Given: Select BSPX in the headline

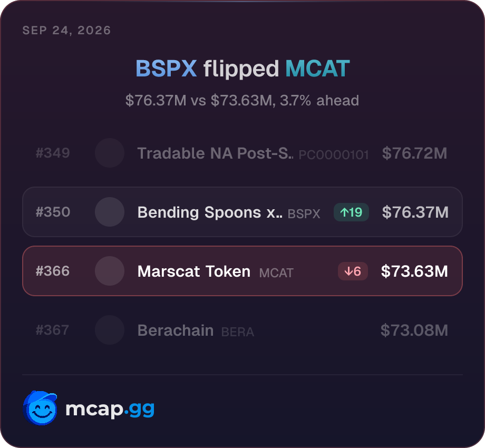Looking at the screenshot, I should click(x=166, y=69).
